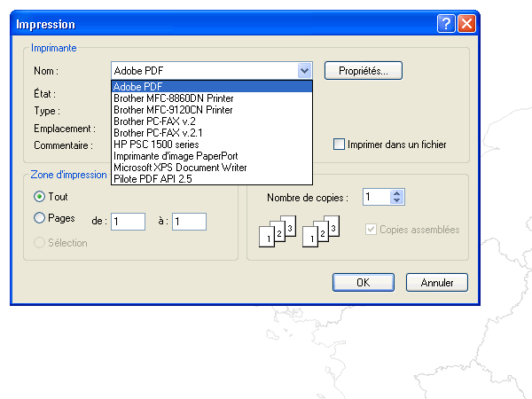Select the Pages radio button
The width and height of the screenshot is (532, 399).
pyautogui.click(x=39, y=218)
